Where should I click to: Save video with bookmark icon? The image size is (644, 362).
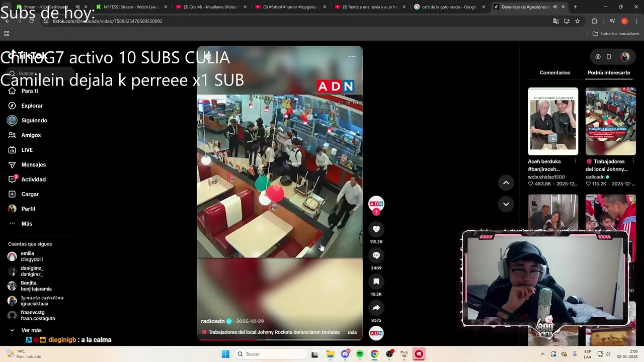point(376,282)
